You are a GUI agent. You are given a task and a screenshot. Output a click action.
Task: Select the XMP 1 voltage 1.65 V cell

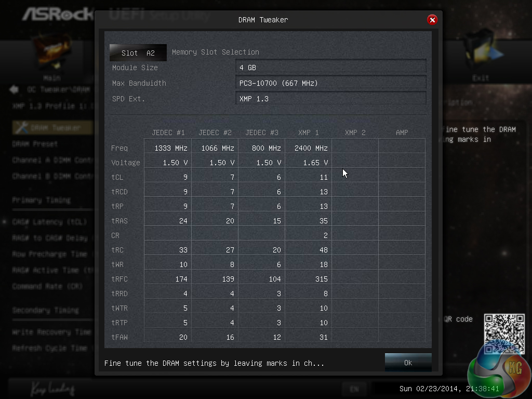coord(309,163)
